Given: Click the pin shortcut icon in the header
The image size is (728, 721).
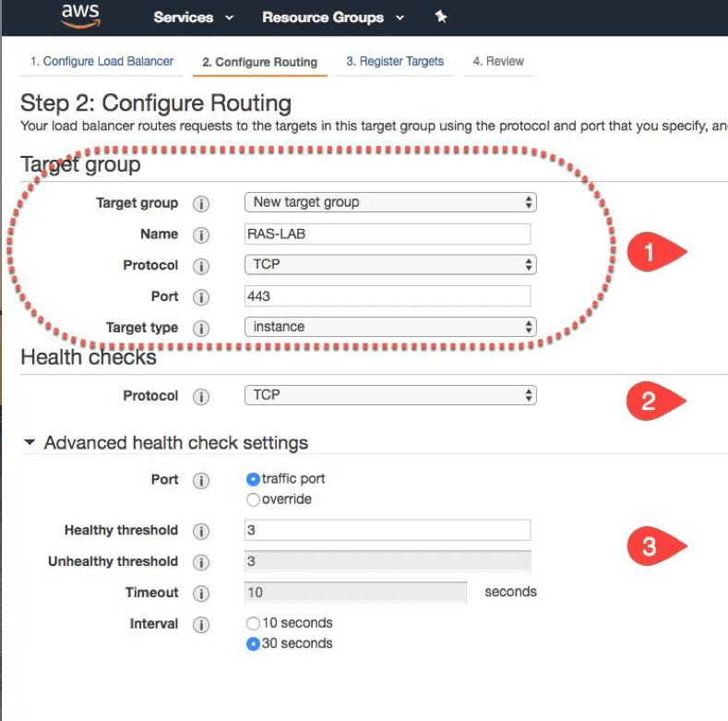Looking at the screenshot, I should pos(441,18).
